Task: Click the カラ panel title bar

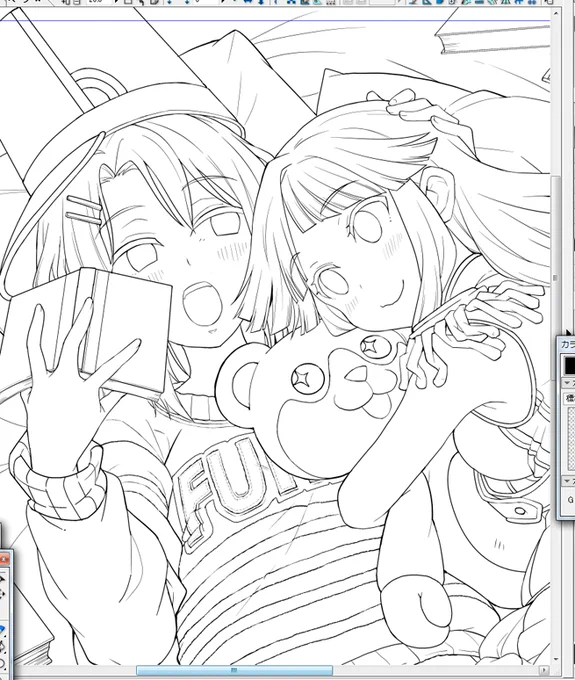Action: coord(566,344)
